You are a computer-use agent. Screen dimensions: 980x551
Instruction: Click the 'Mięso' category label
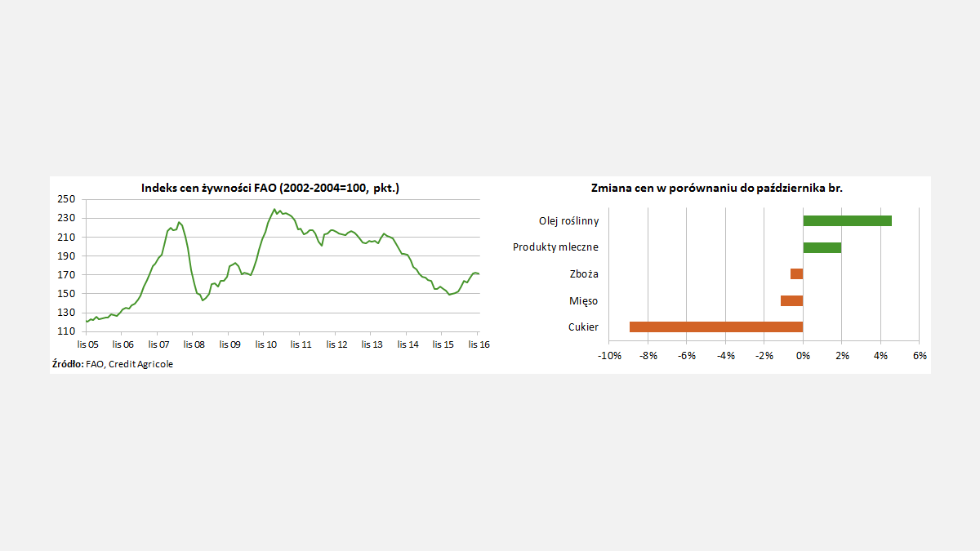583,301
